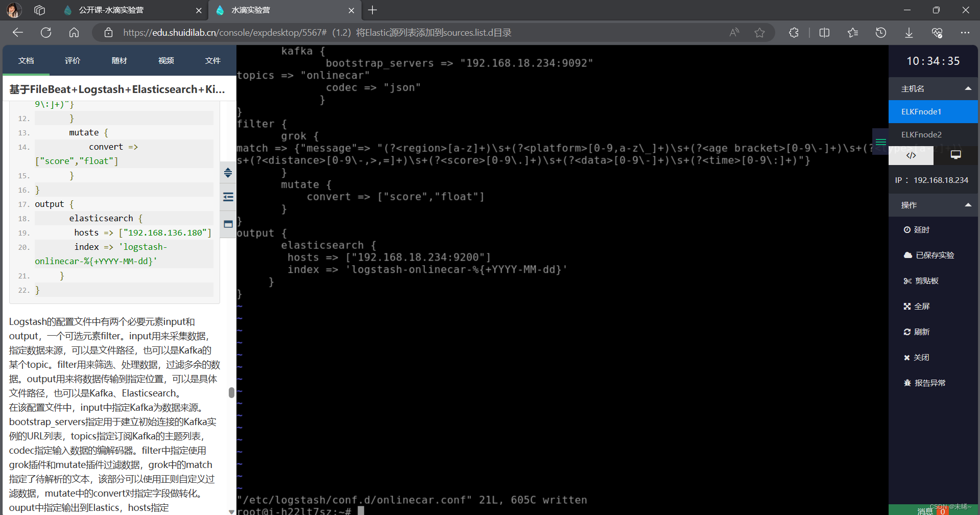Open the browser settings and more menu
Screen dimensions: 980x515
965,33
